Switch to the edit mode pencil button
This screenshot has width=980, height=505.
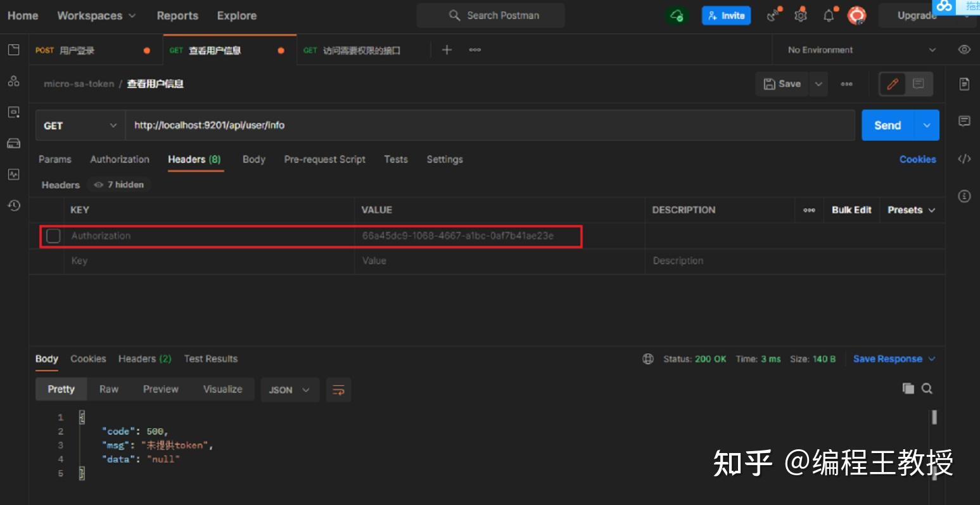coord(893,84)
